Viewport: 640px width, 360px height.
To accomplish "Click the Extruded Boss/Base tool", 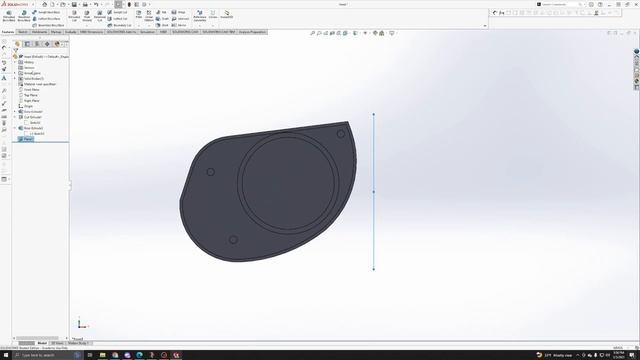I will pyautogui.click(x=9, y=16).
